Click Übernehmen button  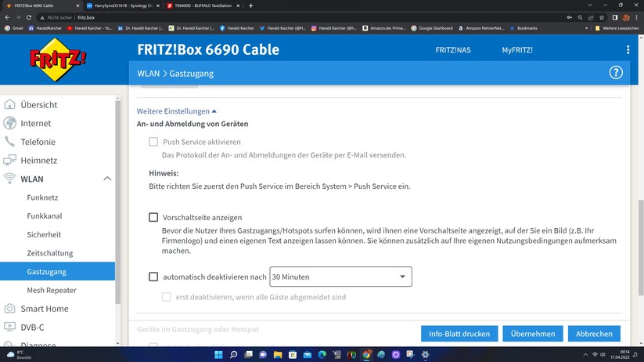[x=533, y=334]
